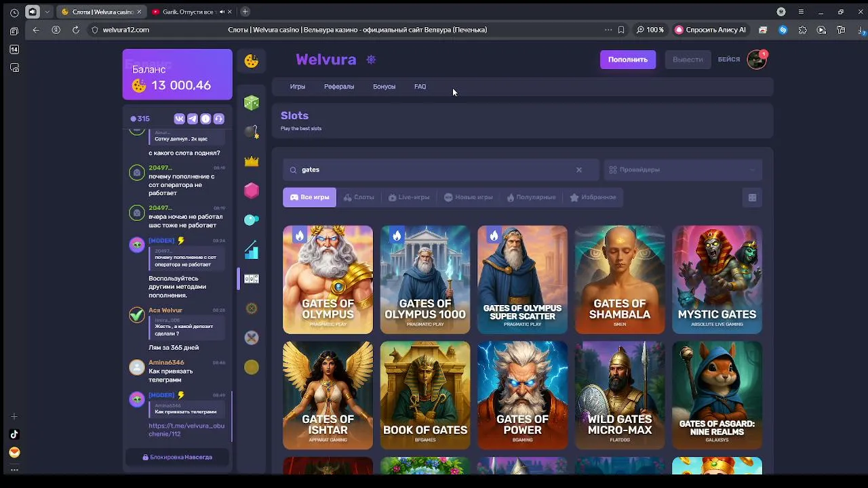868x488 pixels.
Task: Open the VK social link in chat header
Action: point(180,119)
